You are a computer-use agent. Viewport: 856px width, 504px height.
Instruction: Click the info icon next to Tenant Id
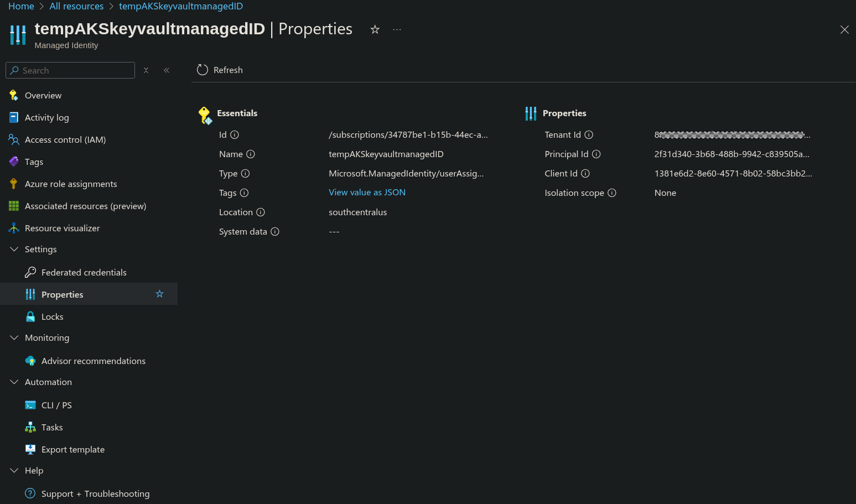(589, 134)
